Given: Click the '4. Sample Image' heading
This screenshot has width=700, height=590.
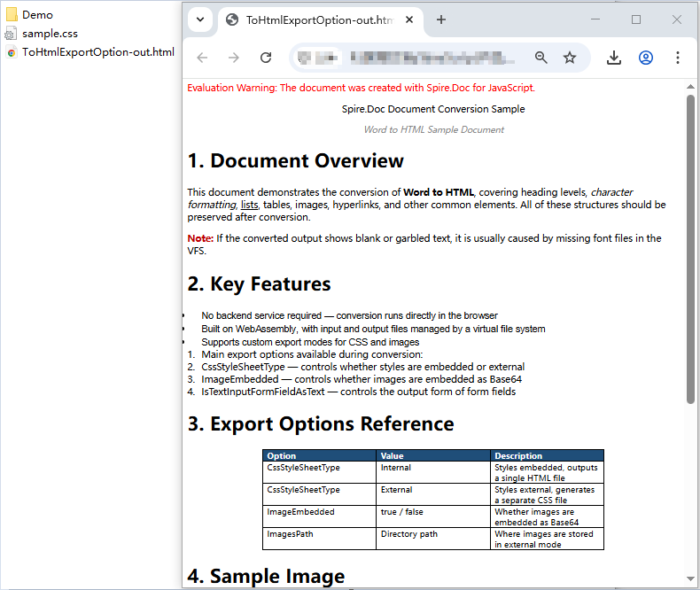Looking at the screenshot, I should pyautogui.click(x=266, y=576).
